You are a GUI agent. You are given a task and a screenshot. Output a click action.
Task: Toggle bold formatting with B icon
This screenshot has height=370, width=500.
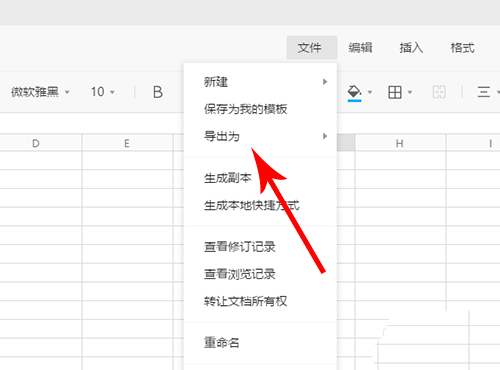click(158, 92)
